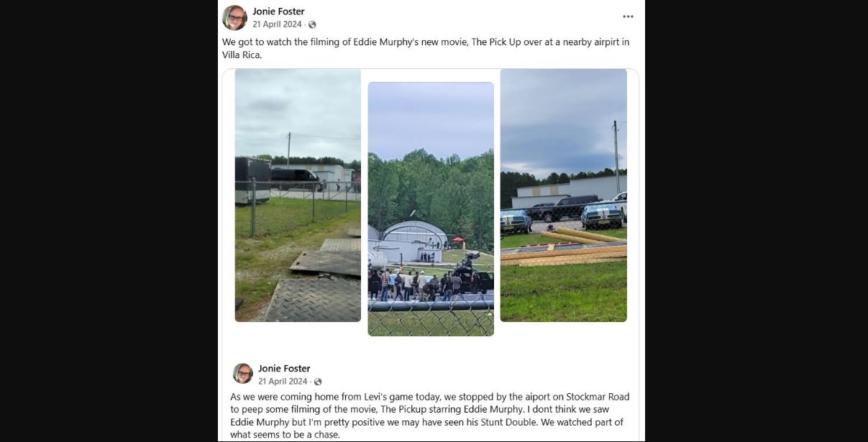Click Jonie Foster's avatar atop the post
868x442 pixels.
coord(234,17)
